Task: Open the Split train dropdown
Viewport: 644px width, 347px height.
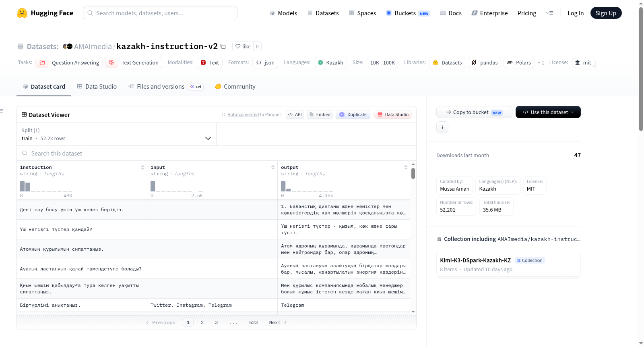Action: (117, 134)
